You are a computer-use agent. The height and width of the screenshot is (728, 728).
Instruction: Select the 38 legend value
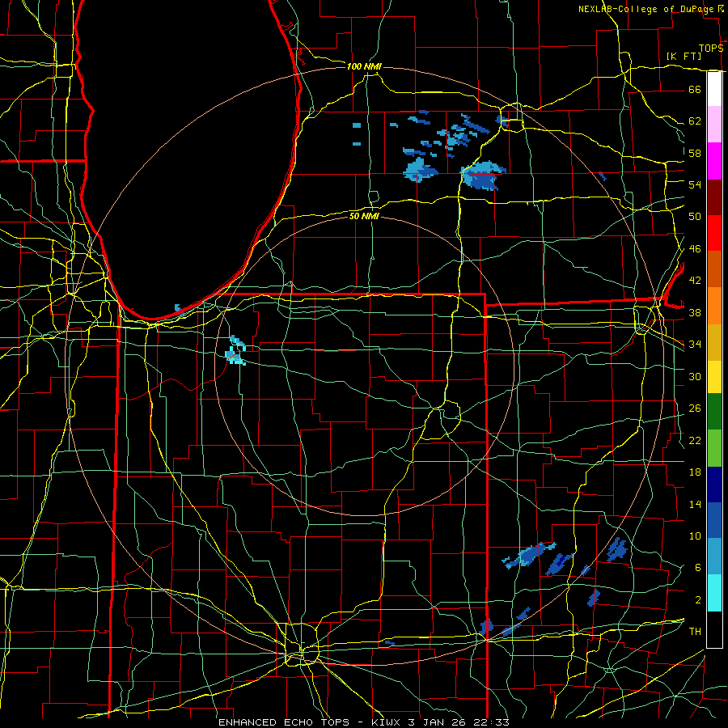[695, 312]
